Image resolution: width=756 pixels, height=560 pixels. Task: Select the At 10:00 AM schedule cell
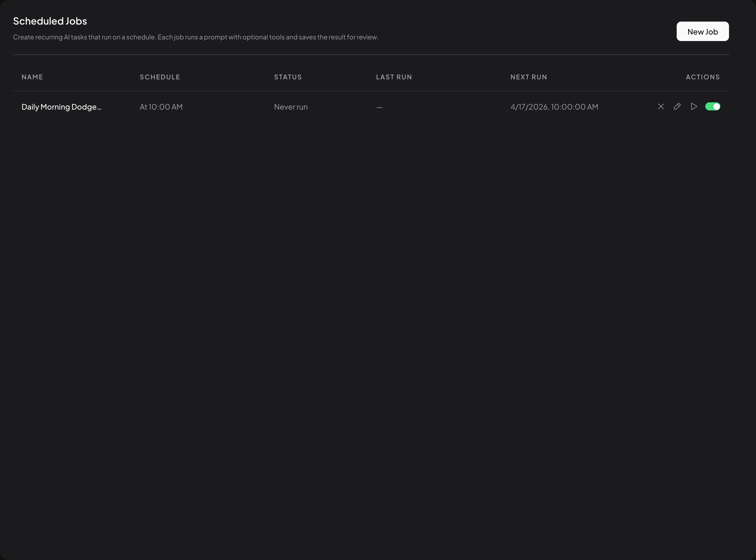tap(161, 106)
